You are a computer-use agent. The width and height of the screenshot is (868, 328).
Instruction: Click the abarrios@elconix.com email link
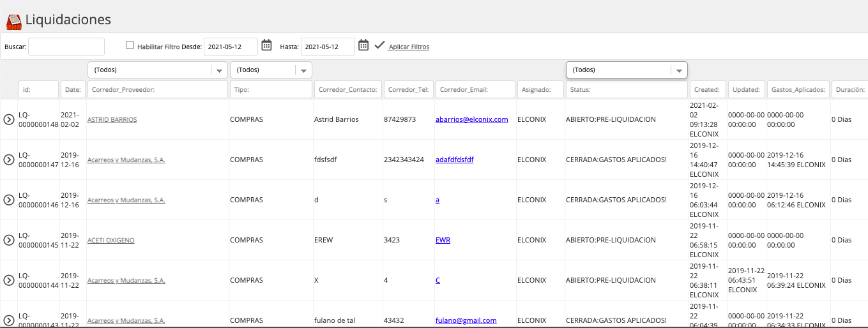click(471, 119)
